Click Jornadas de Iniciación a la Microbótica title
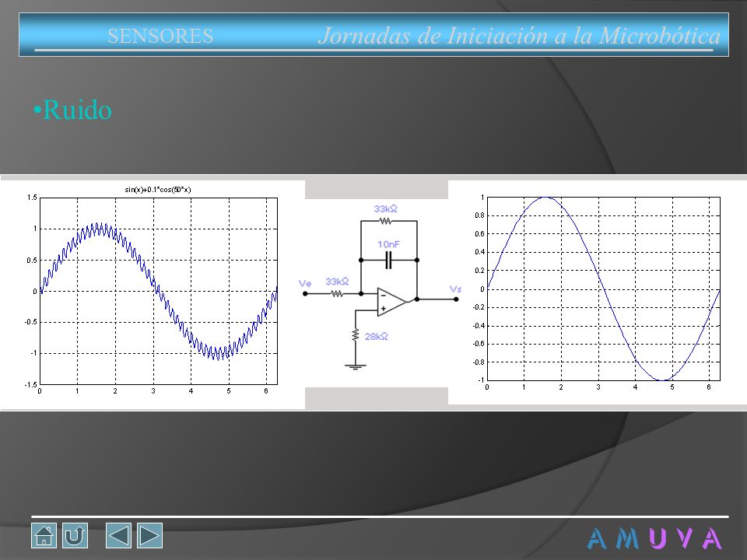Viewport: 747px width, 560px height. pos(519,37)
